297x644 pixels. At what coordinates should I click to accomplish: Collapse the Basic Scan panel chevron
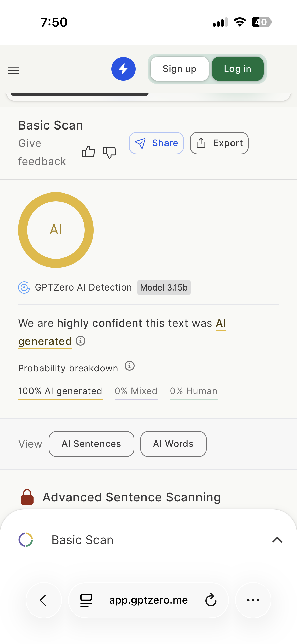pos(277,540)
